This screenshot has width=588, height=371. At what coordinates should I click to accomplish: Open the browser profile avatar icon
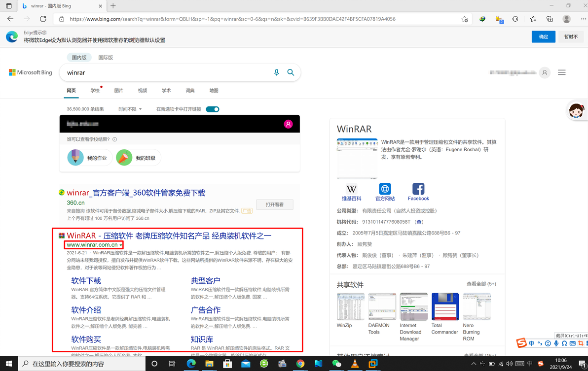567,19
